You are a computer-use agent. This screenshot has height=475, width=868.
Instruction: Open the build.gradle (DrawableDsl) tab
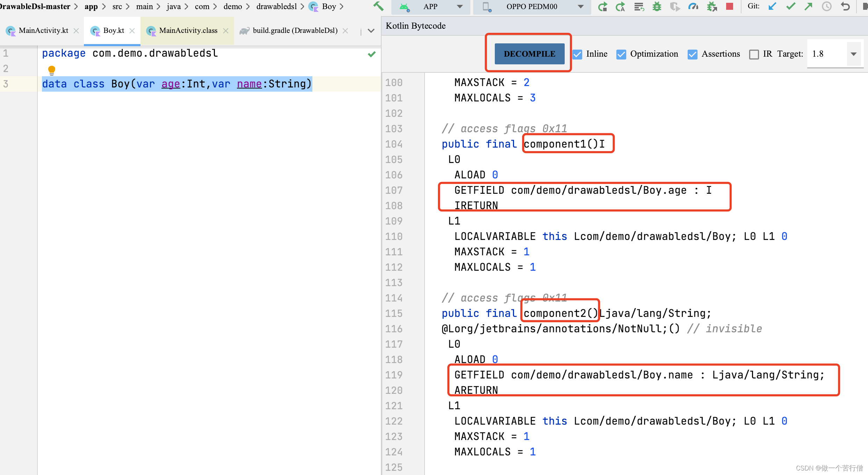click(x=295, y=30)
